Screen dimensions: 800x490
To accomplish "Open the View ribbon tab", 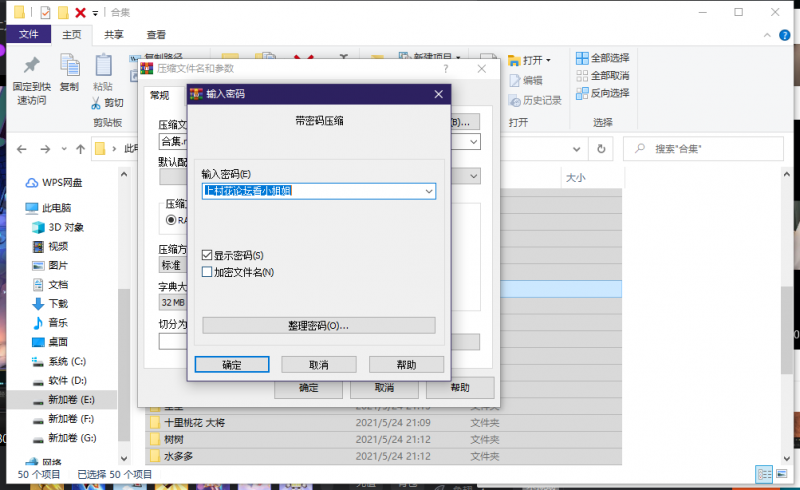I will pyautogui.click(x=156, y=35).
